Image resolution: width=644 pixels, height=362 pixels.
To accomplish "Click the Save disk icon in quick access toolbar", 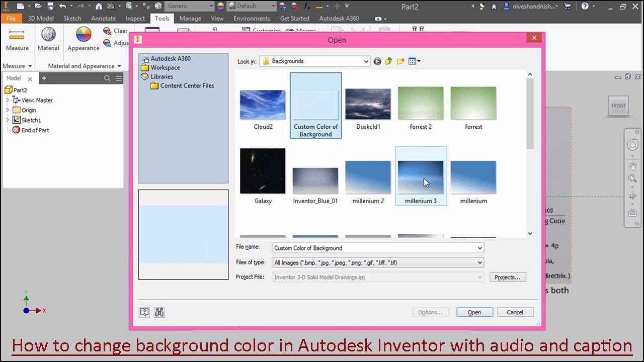I will [50, 6].
